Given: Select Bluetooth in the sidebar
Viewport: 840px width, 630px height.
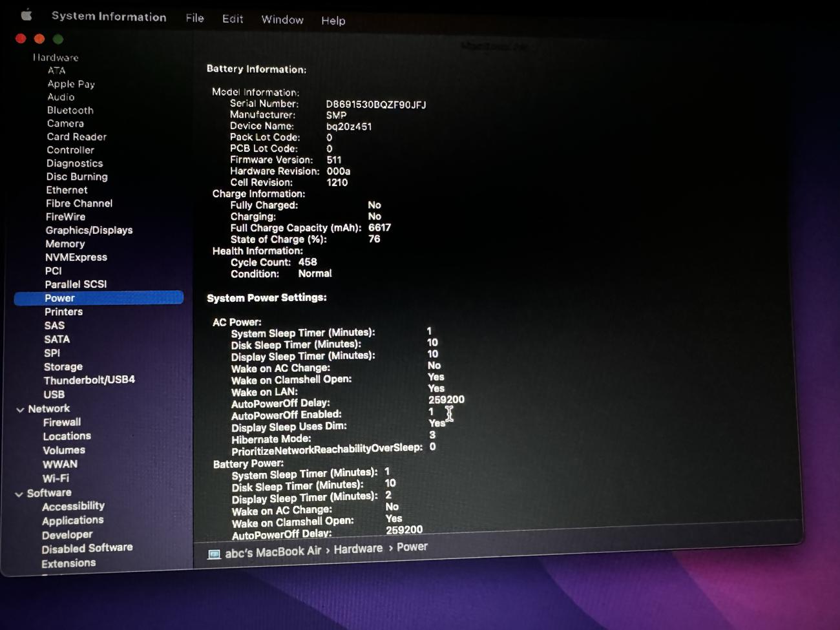Looking at the screenshot, I should (x=70, y=110).
